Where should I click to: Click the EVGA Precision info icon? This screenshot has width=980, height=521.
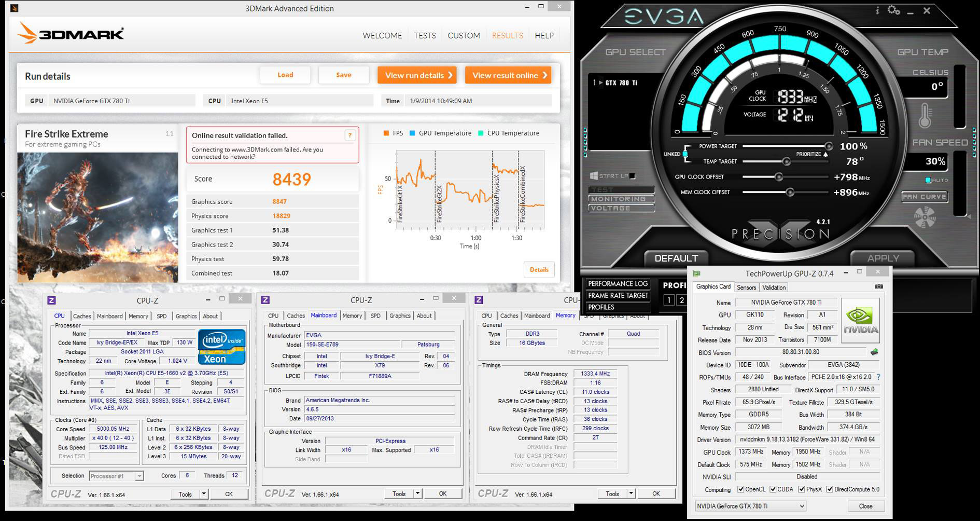tap(877, 10)
